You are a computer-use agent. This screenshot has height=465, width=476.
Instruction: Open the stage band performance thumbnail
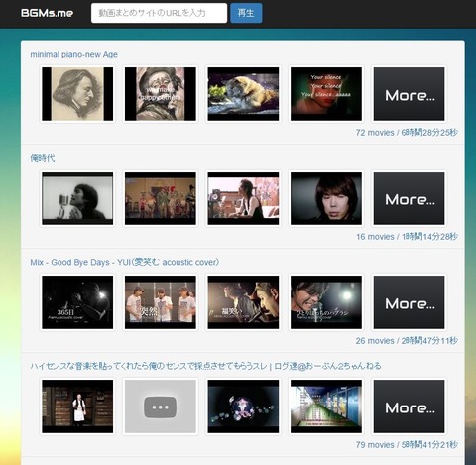[161, 198]
